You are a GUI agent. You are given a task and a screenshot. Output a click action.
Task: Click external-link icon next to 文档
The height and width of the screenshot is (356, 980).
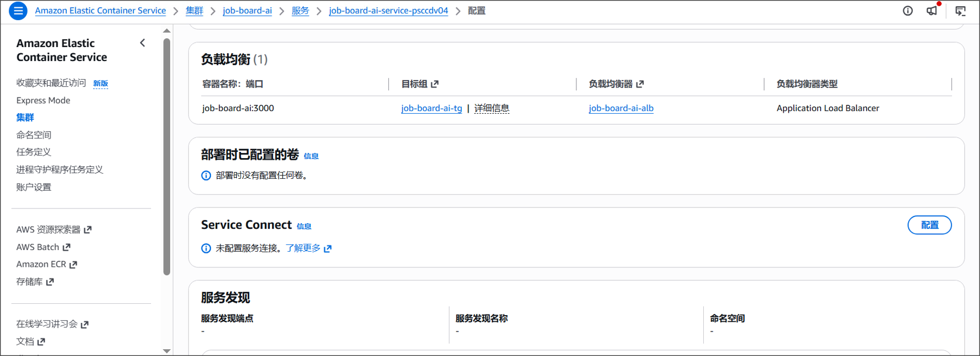tap(41, 341)
